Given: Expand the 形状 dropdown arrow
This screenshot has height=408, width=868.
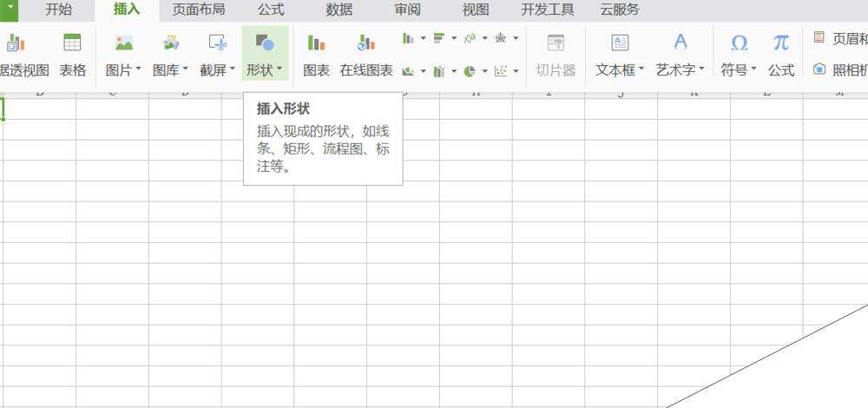Looking at the screenshot, I should tap(279, 69).
